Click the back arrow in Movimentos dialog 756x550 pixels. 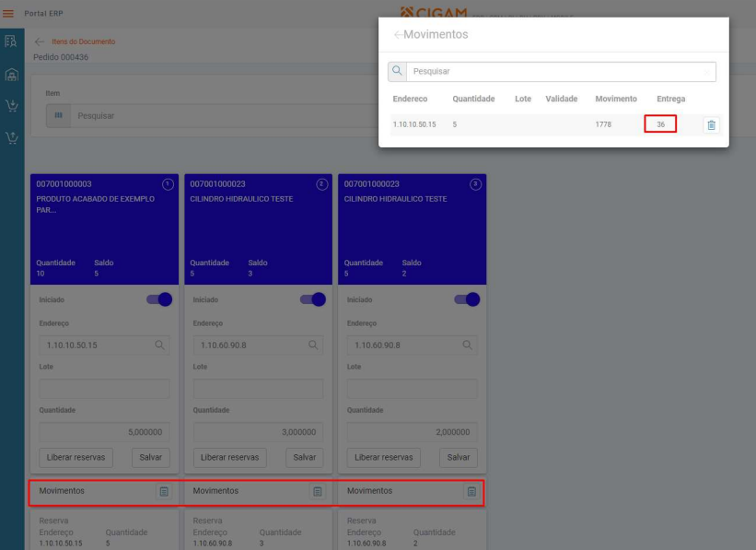point(398,34)
